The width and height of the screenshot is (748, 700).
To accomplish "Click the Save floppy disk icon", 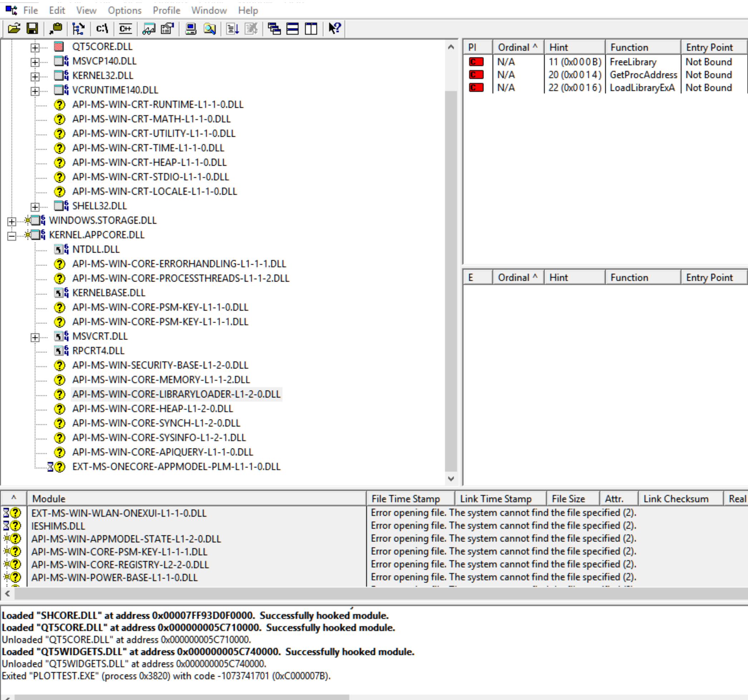I will pos(32,29).
